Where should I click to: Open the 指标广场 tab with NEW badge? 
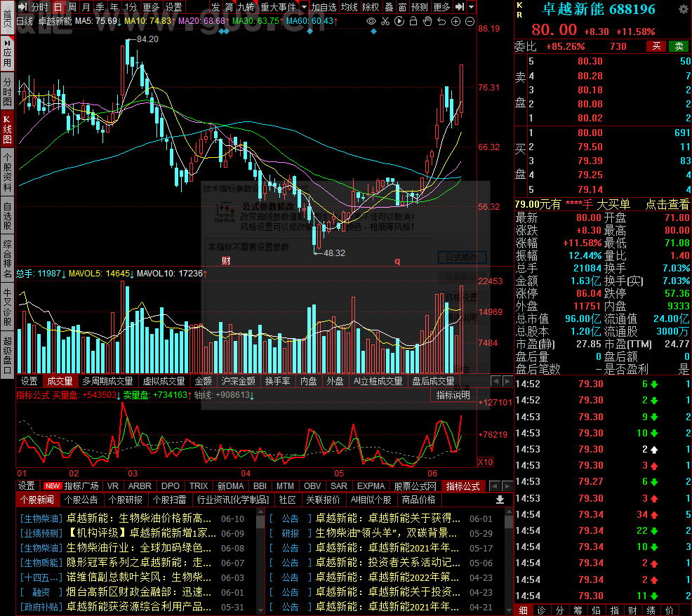(72, 486)
